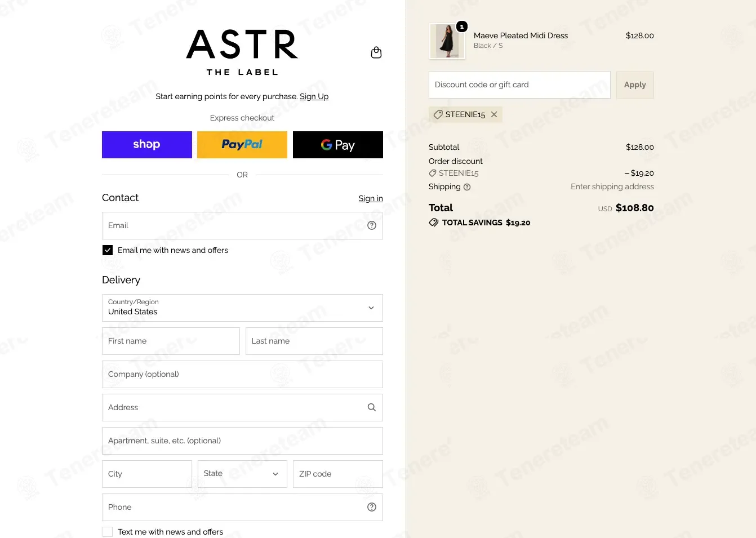This screenshot has width=756, height=538.
Task: Focus the First name field
Action: point(171,341)
